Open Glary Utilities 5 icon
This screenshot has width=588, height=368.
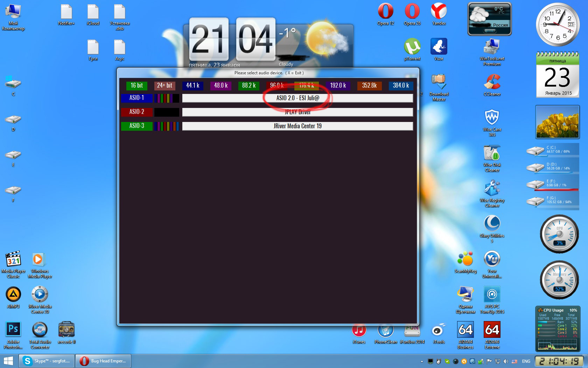(x=492, y=229)
